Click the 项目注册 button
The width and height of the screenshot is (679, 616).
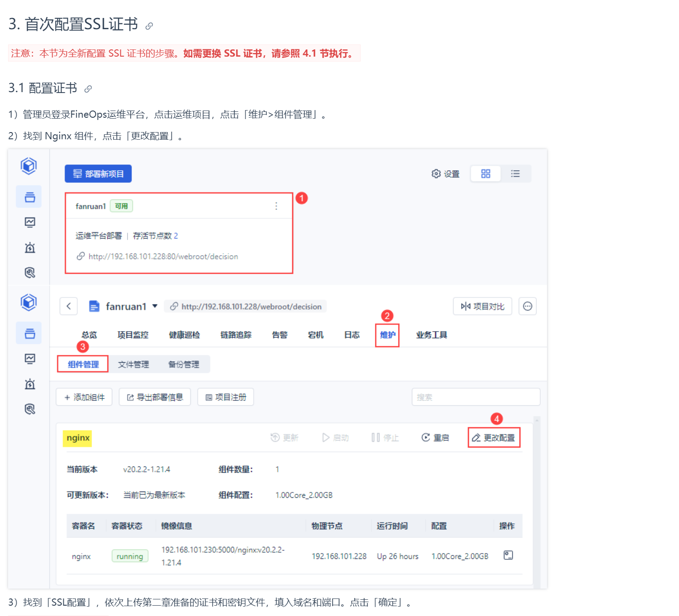(226, 397)
